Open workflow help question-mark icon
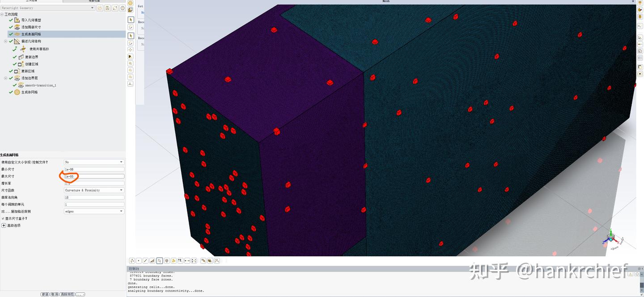This screenshot has height=297, width=644. tap(123, 8)
